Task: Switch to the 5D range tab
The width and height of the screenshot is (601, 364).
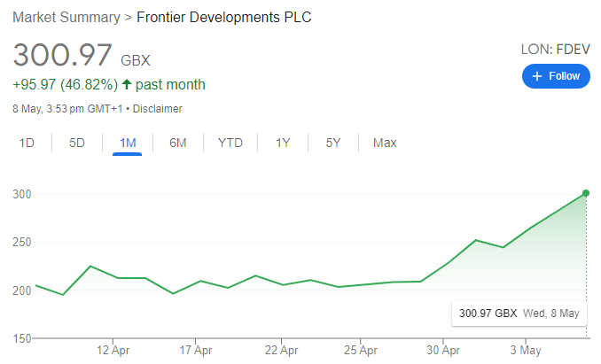Action: pos(76,143)
